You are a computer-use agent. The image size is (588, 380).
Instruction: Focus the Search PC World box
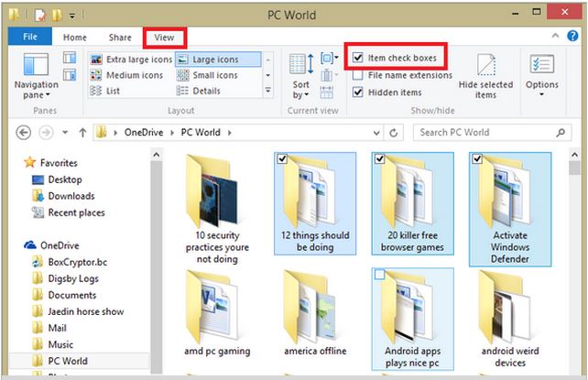[492, 132]
